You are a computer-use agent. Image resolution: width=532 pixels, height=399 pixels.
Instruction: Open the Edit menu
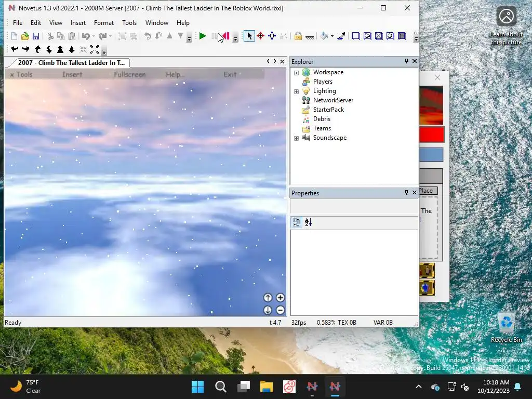[x=36, y=23]
